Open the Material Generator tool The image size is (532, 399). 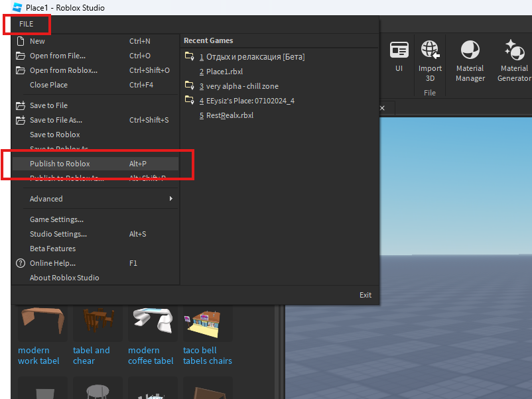pos(514,61)
